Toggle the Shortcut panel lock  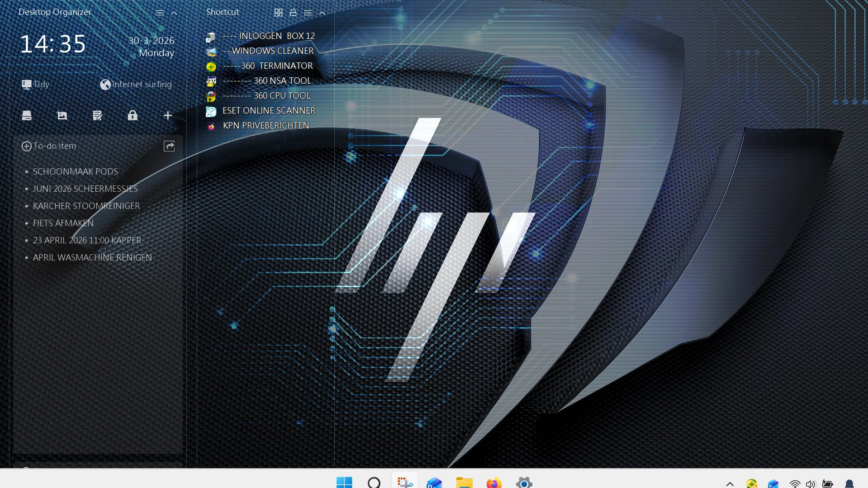293,13
